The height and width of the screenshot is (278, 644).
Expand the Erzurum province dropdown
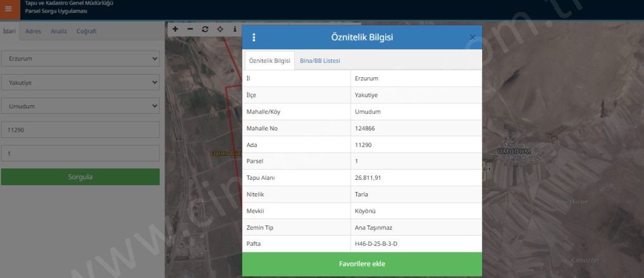coord(80,58)
